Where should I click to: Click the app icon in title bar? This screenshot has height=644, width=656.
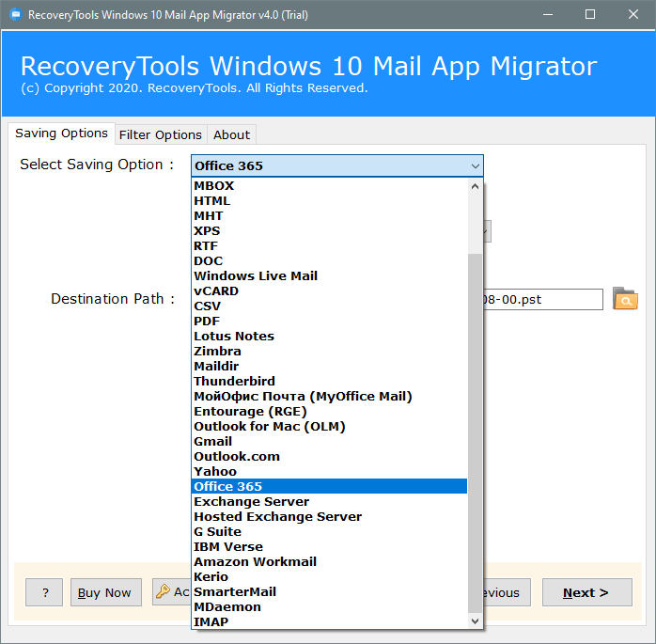[x=15, y=15]
